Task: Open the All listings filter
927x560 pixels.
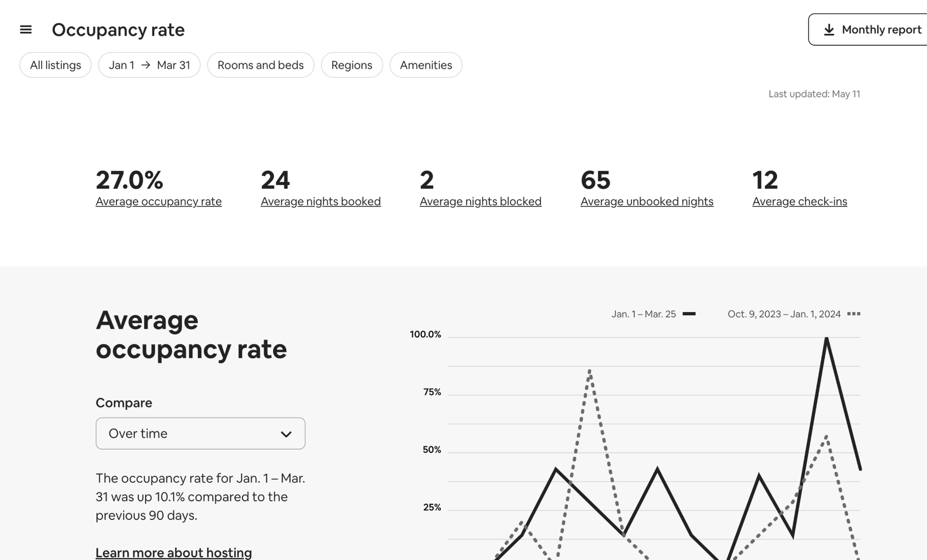Action: point(56,65)
